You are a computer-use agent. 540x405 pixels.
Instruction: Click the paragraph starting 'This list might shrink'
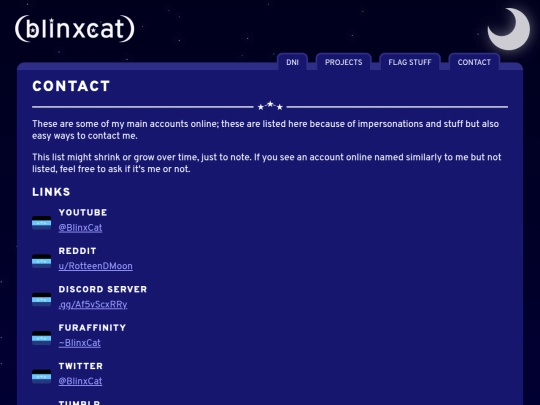click(267, 163)
